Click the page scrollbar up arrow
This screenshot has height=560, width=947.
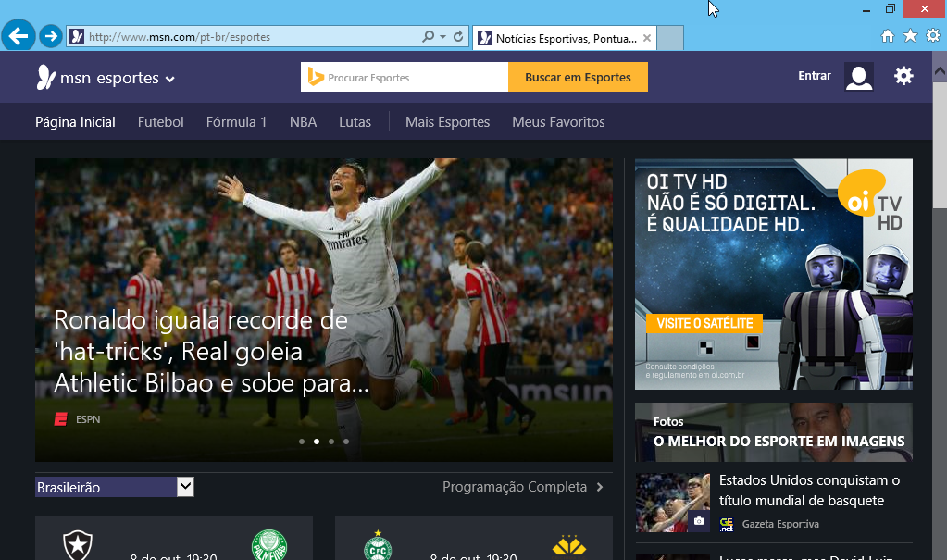[x=940, y=71]
